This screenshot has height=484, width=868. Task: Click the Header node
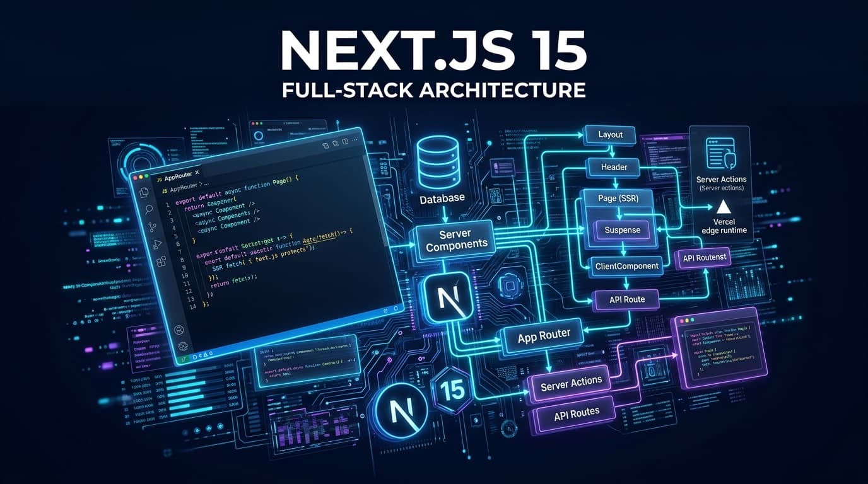coord(614,167)
